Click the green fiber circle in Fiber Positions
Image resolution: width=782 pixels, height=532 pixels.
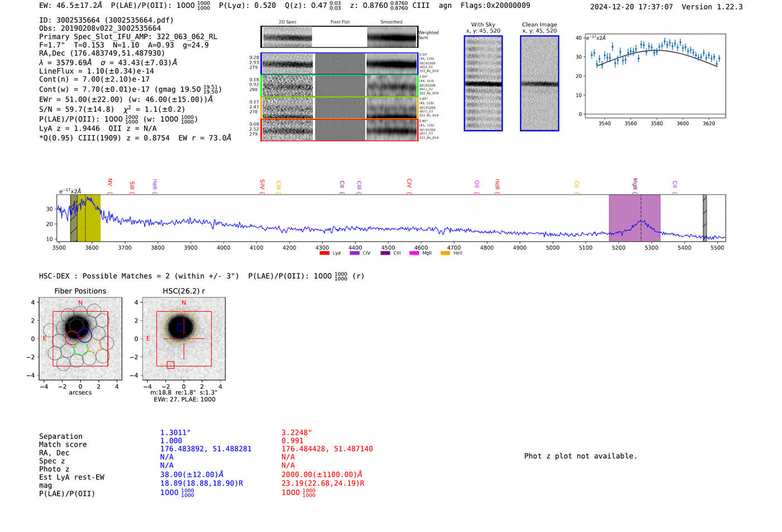(x=81, y=348)
